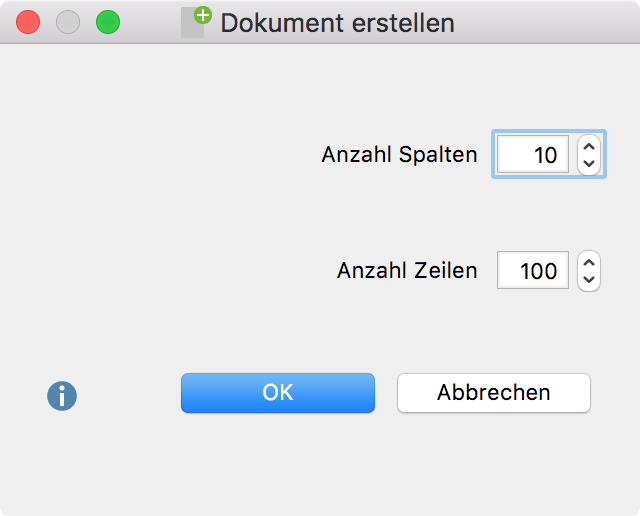
Task: Cancel via the Abbrechen button
Action: coord(494,393)
